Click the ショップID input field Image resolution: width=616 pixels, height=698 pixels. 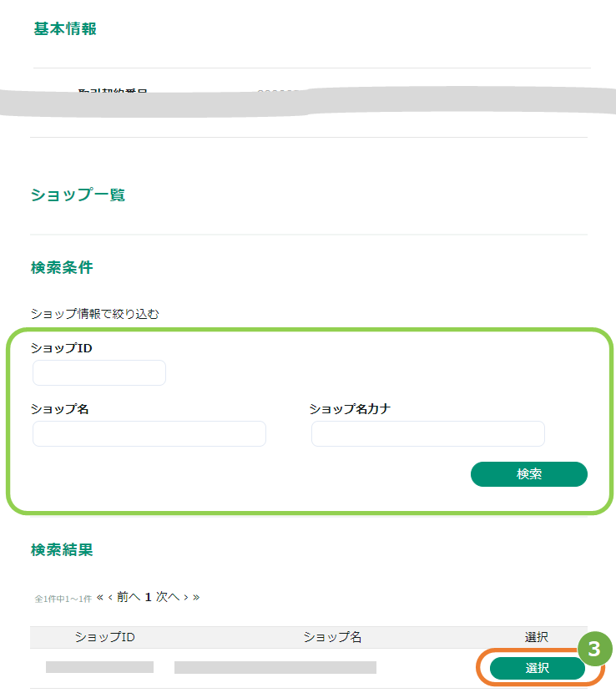(x=99, y=372)
